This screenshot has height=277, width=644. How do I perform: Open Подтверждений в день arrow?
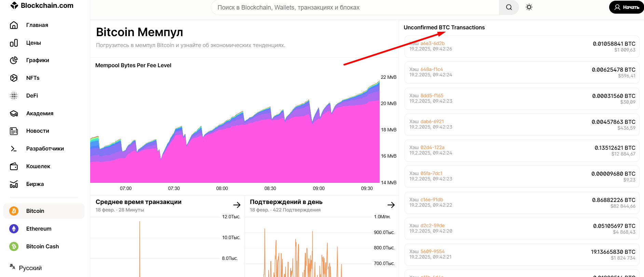tap(391, 205)
